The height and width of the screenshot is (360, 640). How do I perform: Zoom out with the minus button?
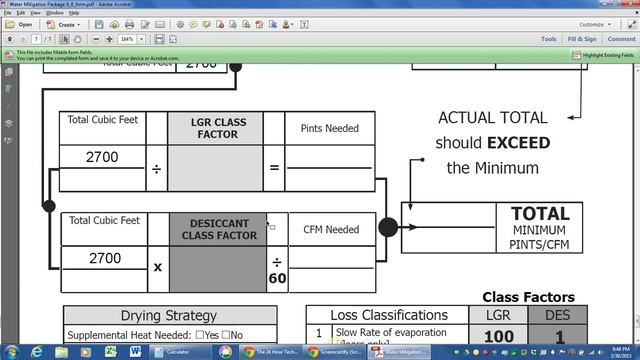coord(96,39)
